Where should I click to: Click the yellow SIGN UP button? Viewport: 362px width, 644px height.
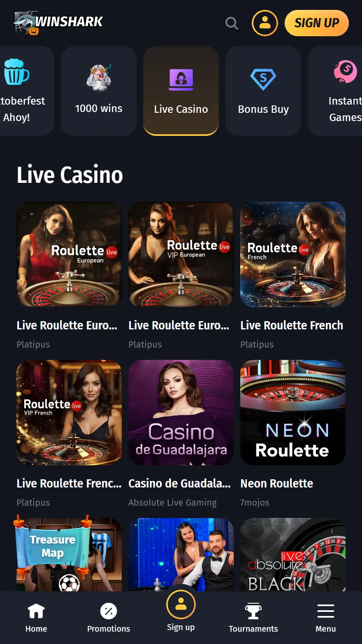click(317, 23)
